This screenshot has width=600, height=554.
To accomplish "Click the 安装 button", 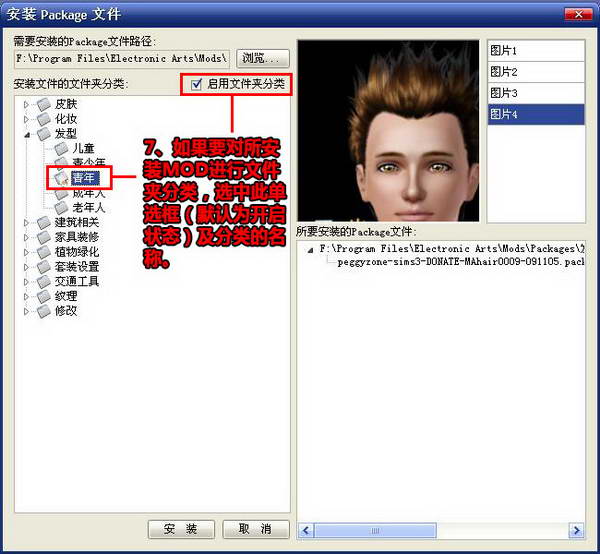I will tap(181, 529).
